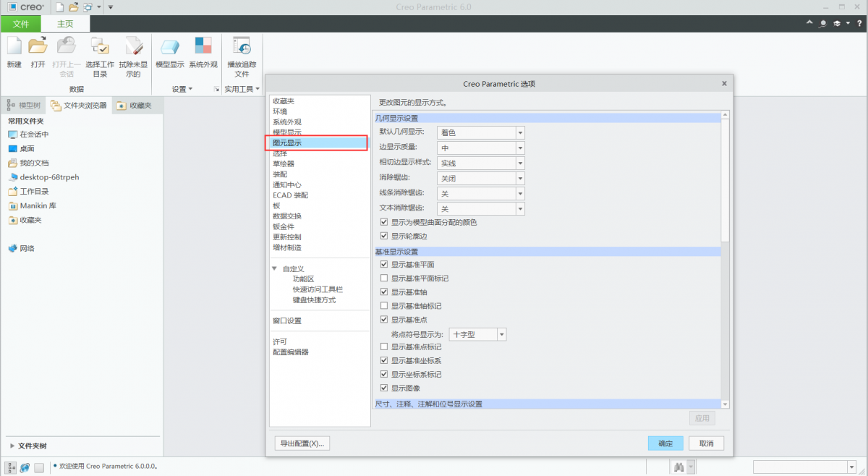868x476 pixels.
Task: Click browser globe icon in status bar
Action: [25, 468]
